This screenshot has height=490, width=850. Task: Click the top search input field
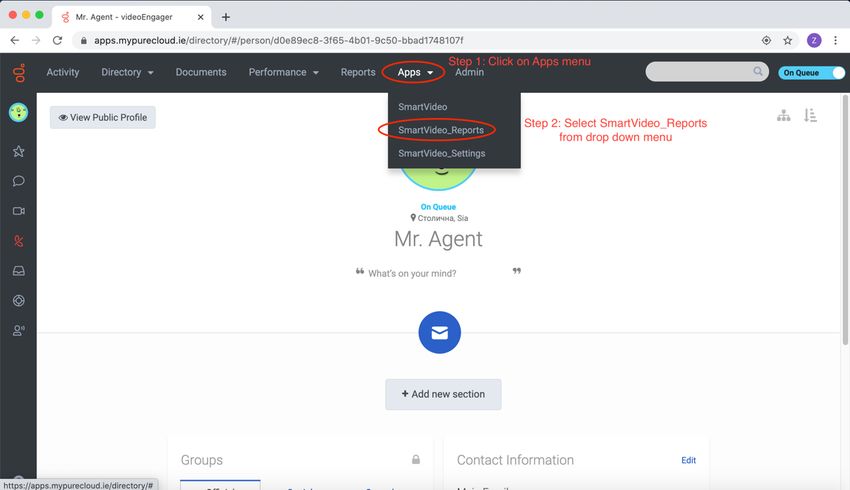coord(707,71)
